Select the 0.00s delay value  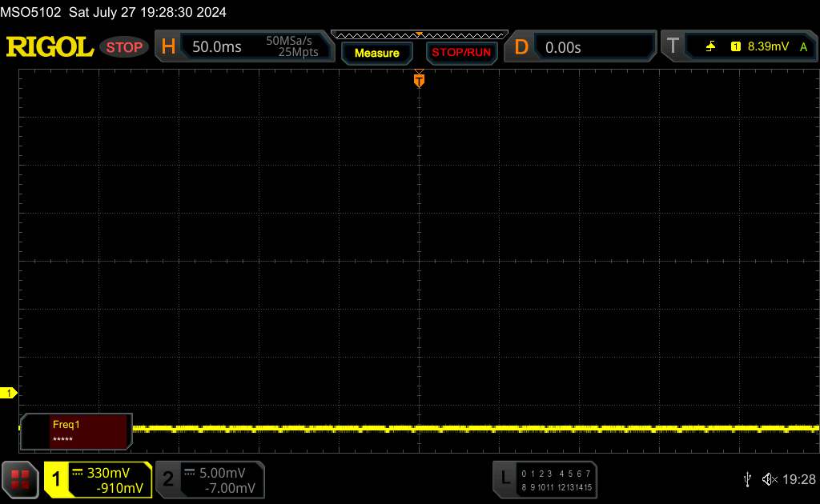point(563,48)
